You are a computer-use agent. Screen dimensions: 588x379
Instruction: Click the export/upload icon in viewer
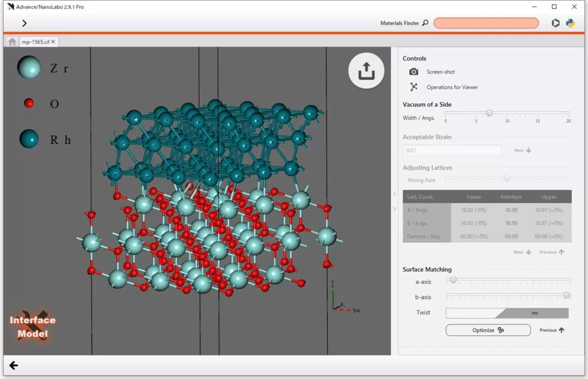pos(366,71)
